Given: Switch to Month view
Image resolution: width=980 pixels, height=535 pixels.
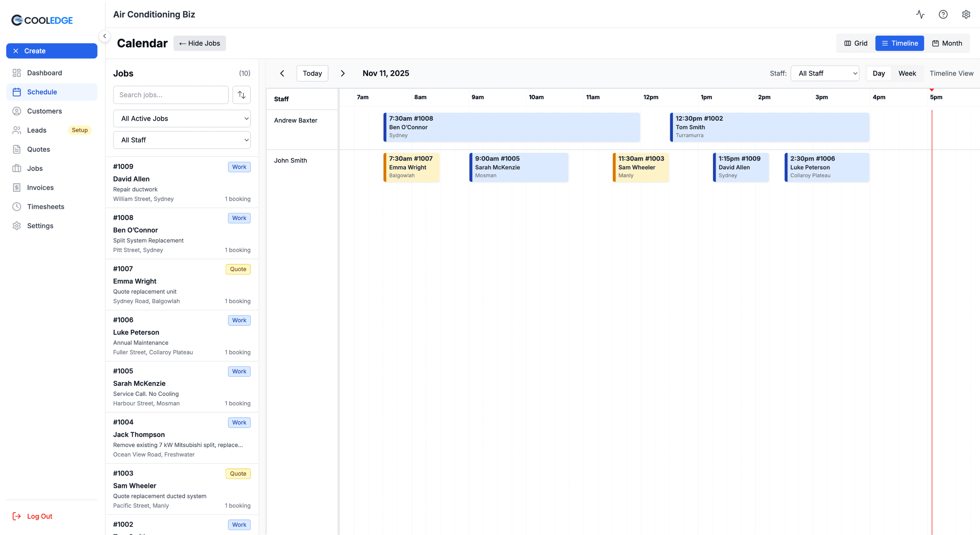Looking at the screenshot, I should coord(947,43).
